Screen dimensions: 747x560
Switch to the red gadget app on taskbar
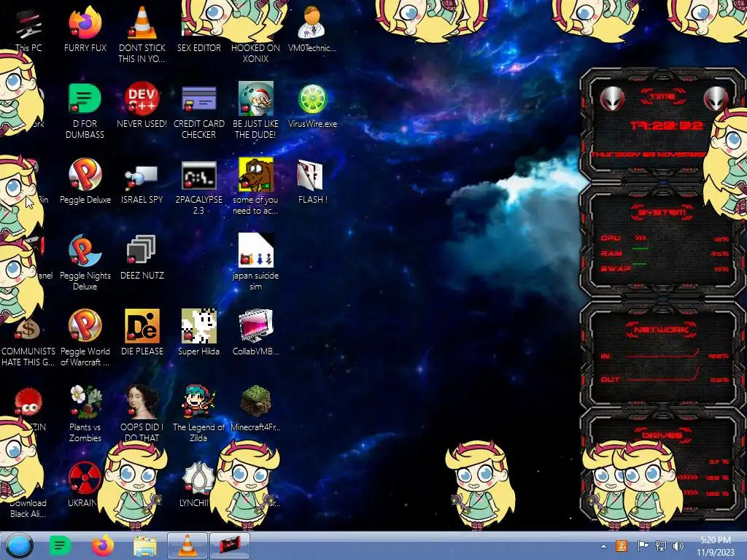pyautogui.click(x=230, y=545)
